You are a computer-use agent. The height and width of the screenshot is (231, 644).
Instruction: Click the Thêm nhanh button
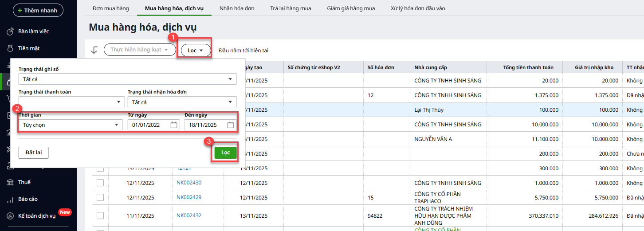38,10
